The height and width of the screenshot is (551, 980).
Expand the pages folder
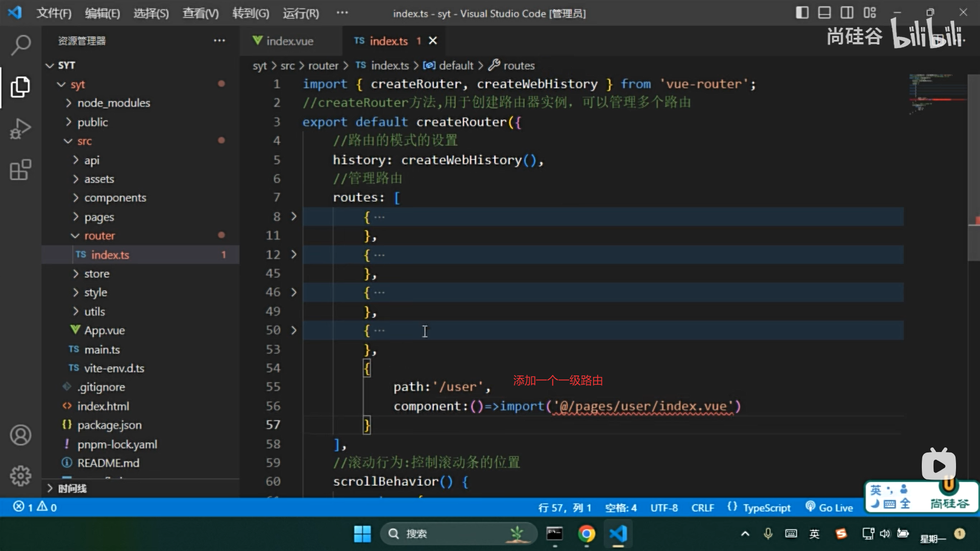tap(99, 217)
